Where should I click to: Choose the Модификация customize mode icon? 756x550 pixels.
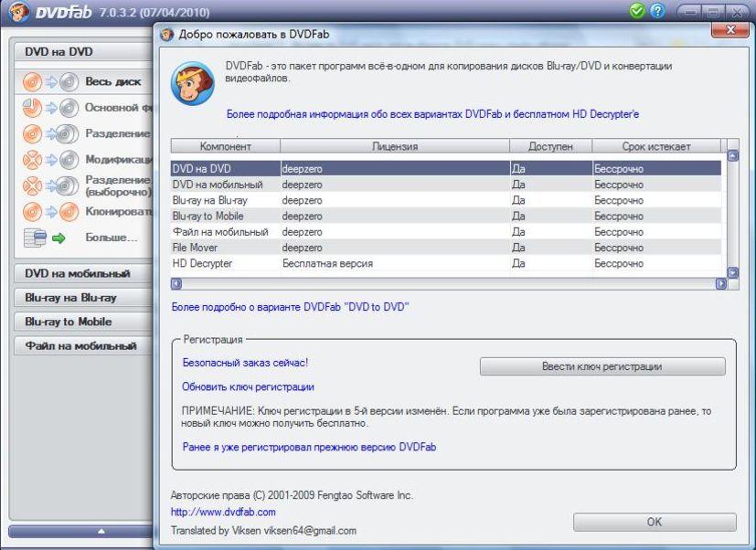(50, 160)
